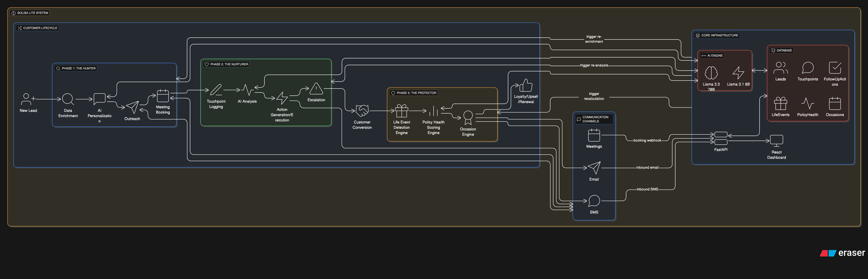Click the Loyalty/Upsell thumbs-up icon
The width and height of the screenshot is (868, 279).
(526, 85)
